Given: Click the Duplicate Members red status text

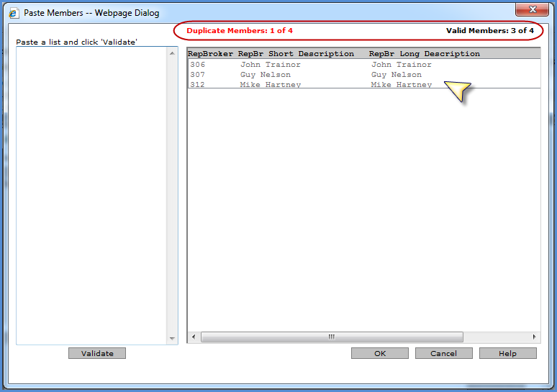Looking at the screenshot, I should point(240,30).
